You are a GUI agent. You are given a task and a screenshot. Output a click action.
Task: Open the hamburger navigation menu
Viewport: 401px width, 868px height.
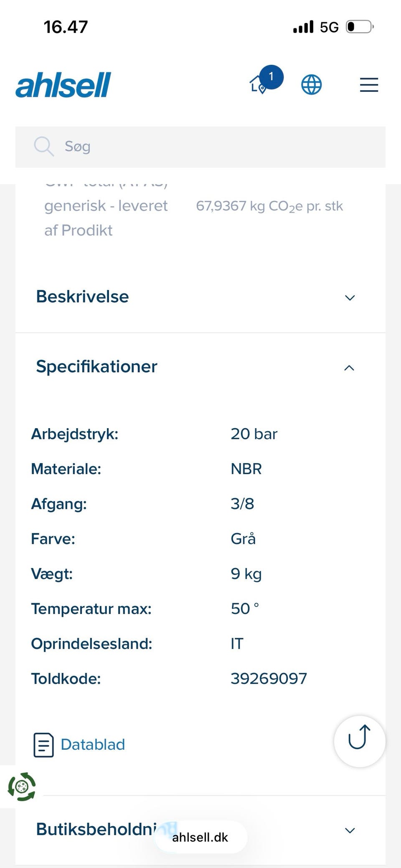point(369,85)
